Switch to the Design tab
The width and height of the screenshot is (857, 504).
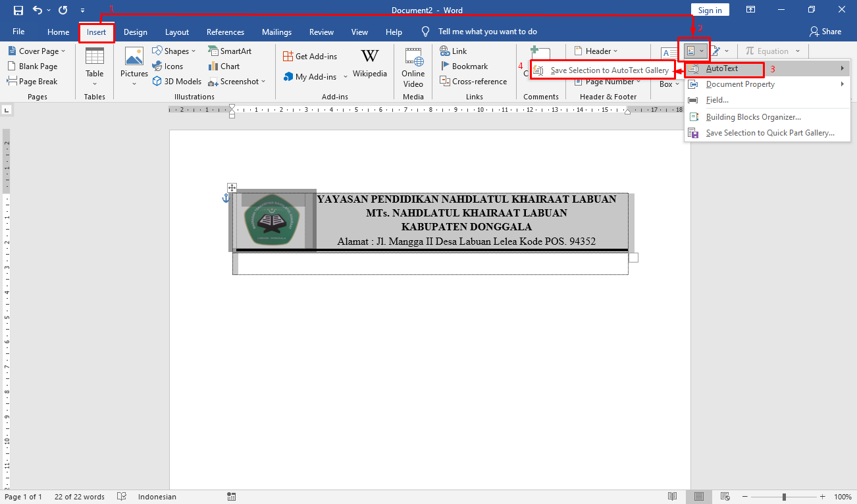pos(135,32)
